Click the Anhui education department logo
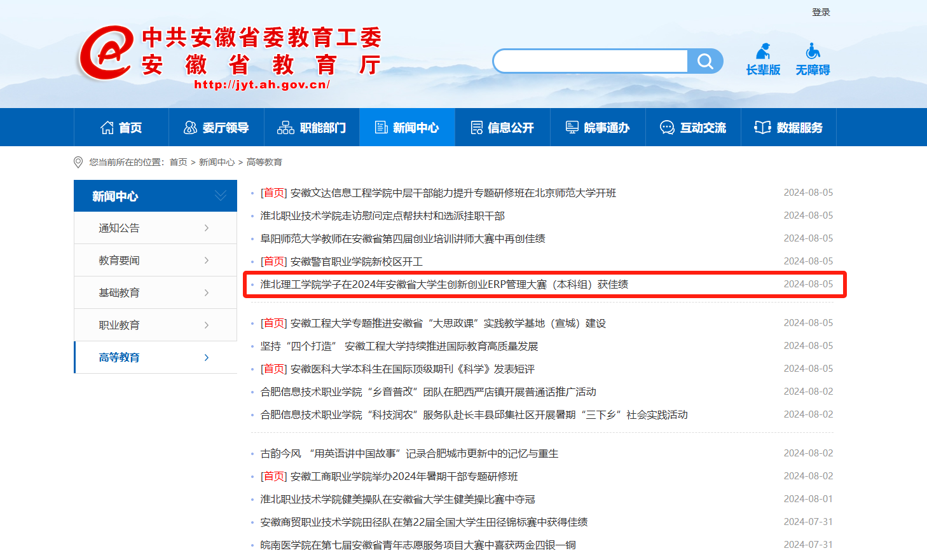 tap(105, 54)
